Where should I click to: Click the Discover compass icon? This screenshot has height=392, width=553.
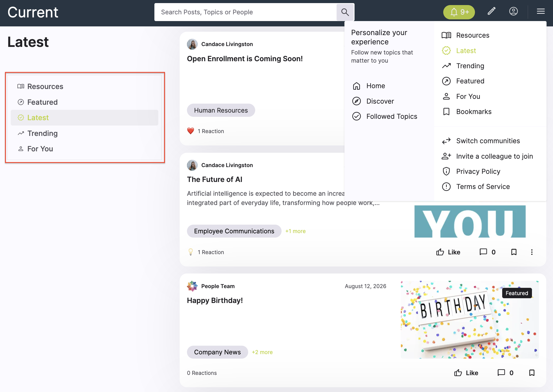click(357, 101)
